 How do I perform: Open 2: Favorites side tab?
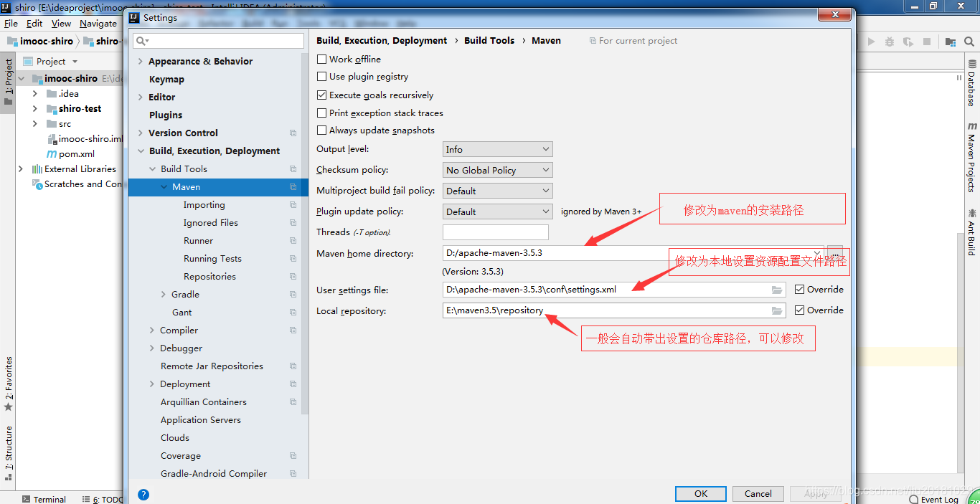coord(9,384)
